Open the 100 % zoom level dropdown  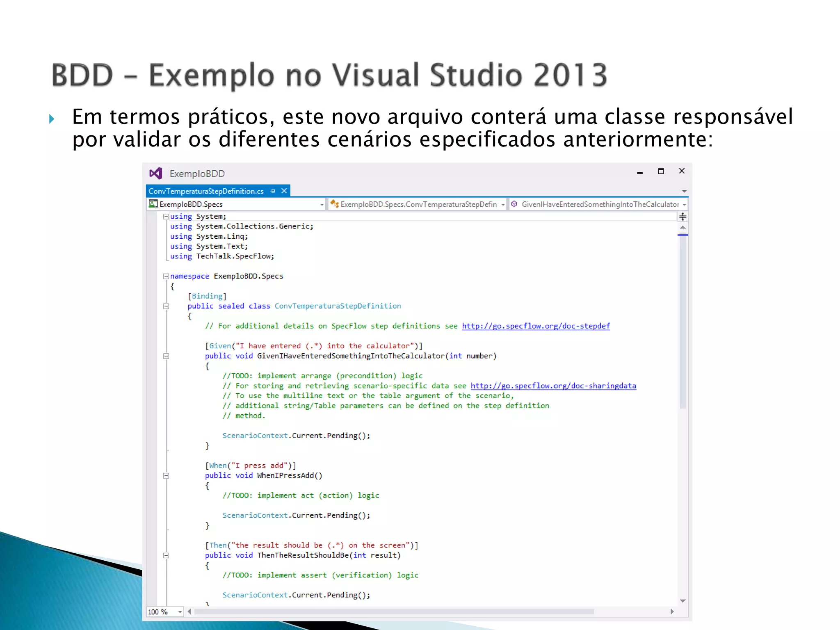(x=180, y=612)
